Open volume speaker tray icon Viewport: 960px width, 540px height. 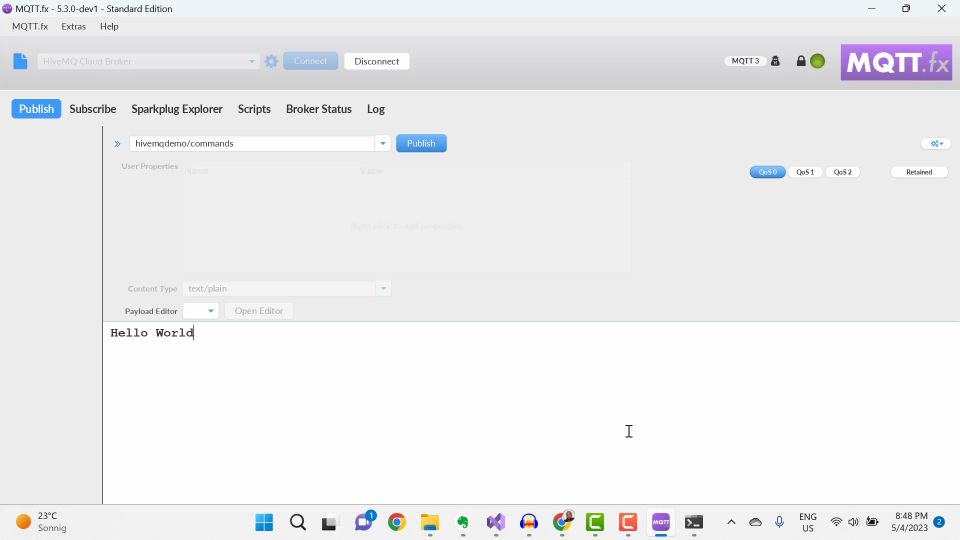tap(853, 522)
